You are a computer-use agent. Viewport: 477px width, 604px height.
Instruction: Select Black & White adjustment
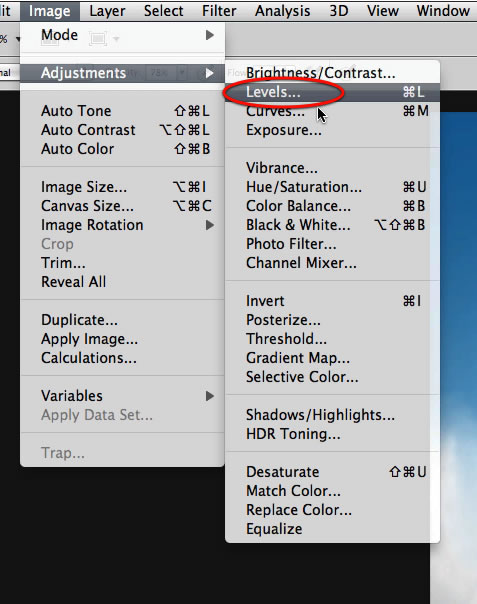tap(333, 225)
